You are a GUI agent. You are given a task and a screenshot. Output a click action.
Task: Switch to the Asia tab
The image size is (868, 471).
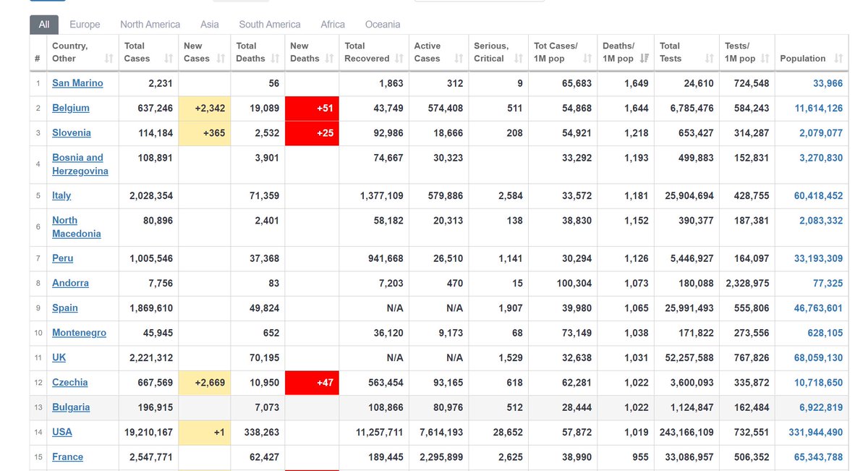click(x=210, y=25)
